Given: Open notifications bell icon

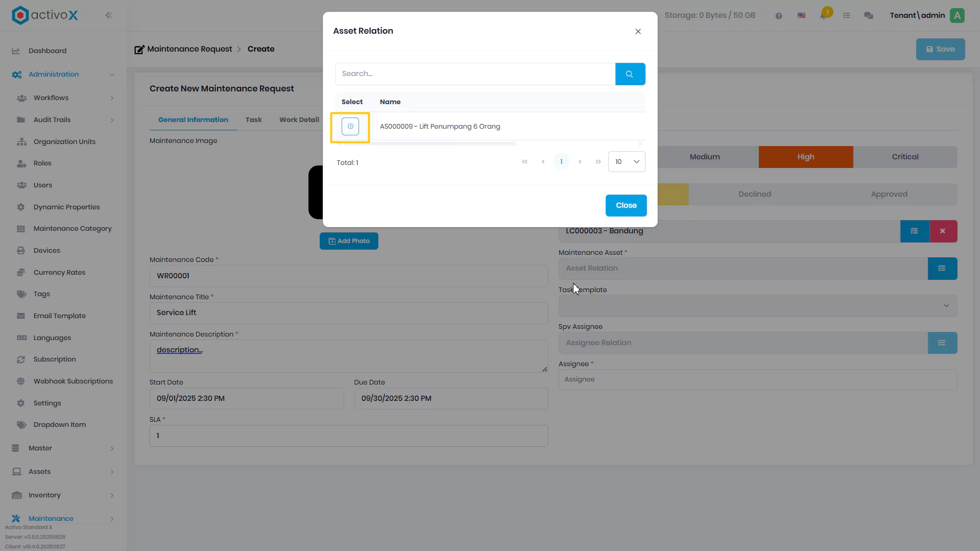Looking at the screenshot, I should [824, 15].
